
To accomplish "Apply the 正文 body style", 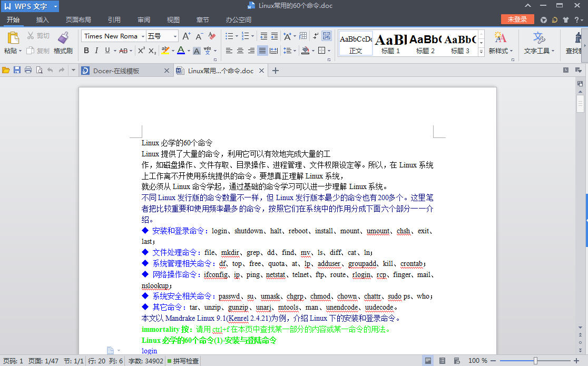I will (356, 44).
